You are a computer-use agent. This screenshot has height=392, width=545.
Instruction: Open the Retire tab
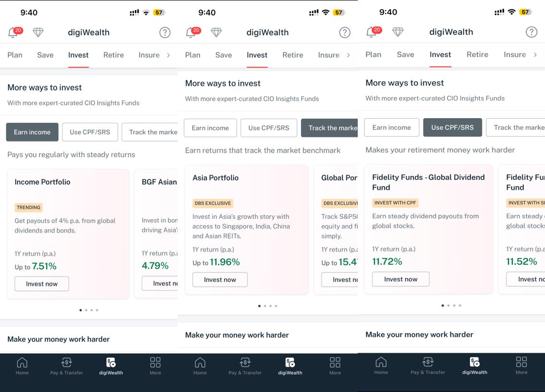pos(113,55)
